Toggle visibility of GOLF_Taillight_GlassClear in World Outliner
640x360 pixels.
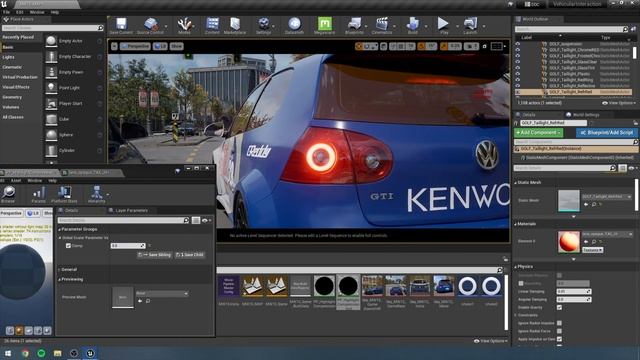tap(518, 62)
